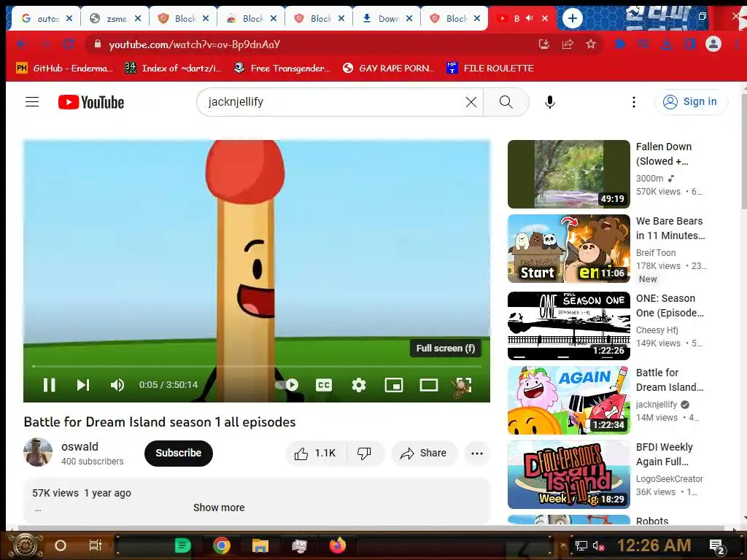Launch Chrome from the taskbar
This screenshot has width=747, height=560.
[222, 545]
